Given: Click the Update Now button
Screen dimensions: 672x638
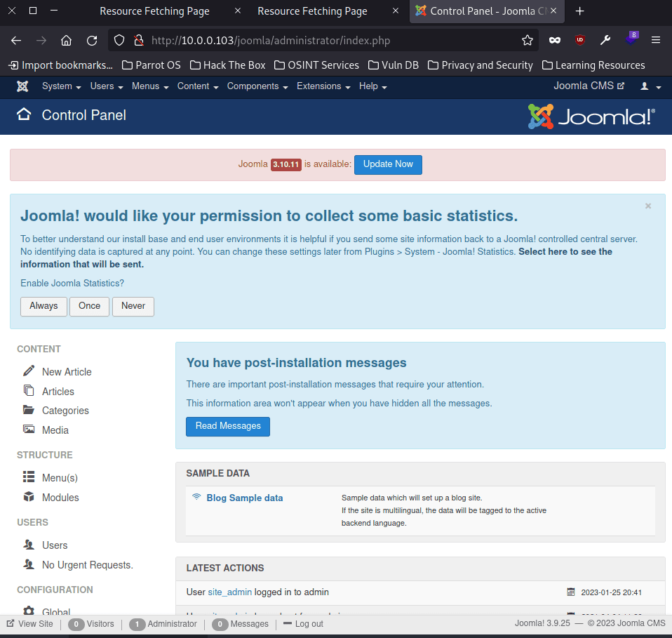Looking at the screenshot, I should tap(388, 164).
